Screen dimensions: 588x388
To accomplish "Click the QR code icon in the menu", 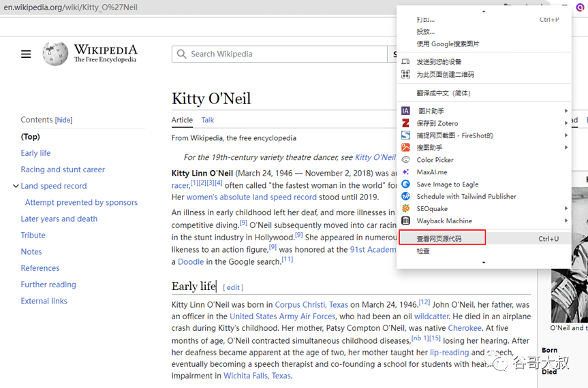I will pos(405,74).
